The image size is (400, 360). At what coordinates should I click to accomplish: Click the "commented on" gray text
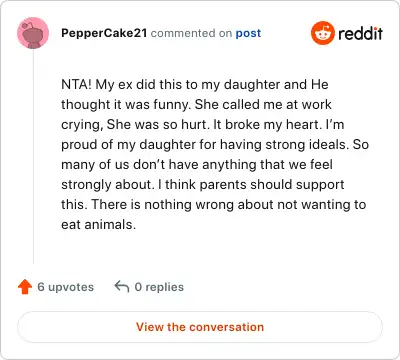coord(191,33)
